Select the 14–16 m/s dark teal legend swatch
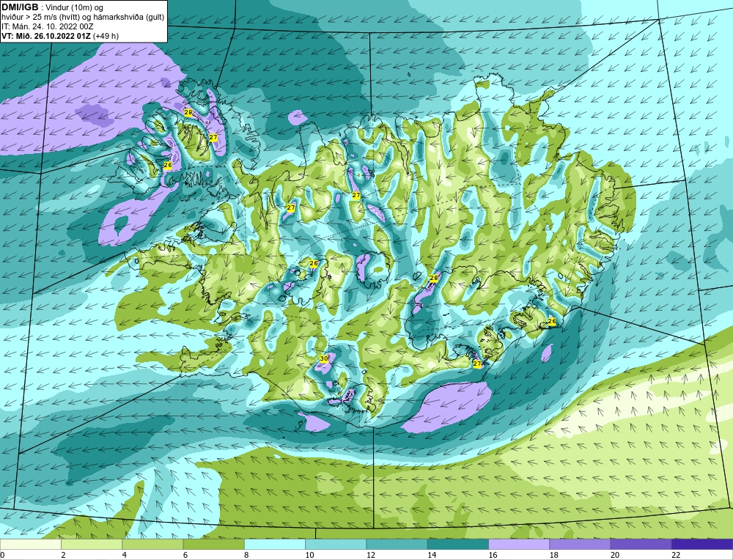Image resolution: width=733 pixels, height=560 pixels. click(x=458, y=544)
